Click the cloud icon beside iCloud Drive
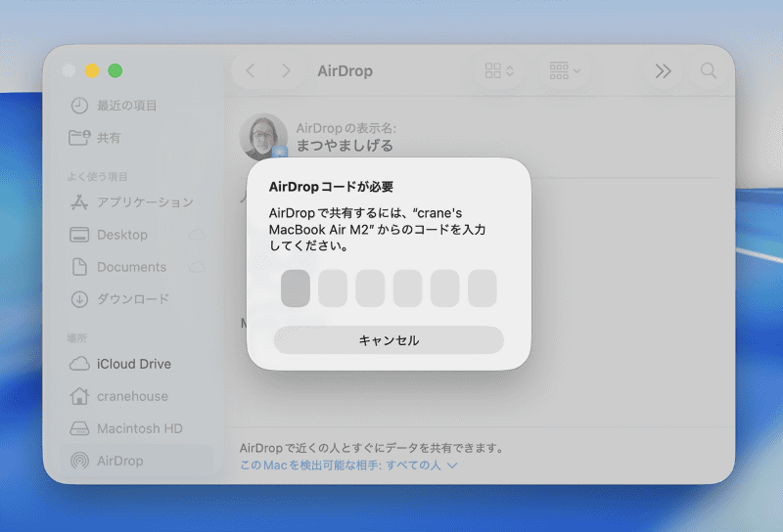This screenshot has height=532, width=783. pyautogui.click(x=79, y=364)
